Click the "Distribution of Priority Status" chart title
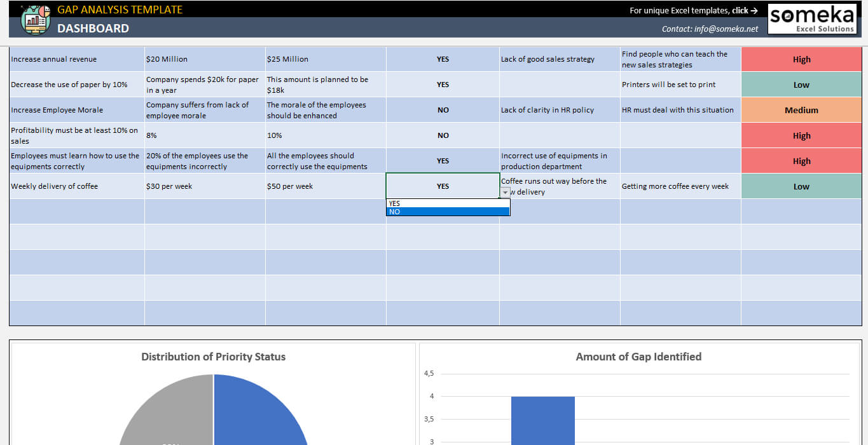 213,357
